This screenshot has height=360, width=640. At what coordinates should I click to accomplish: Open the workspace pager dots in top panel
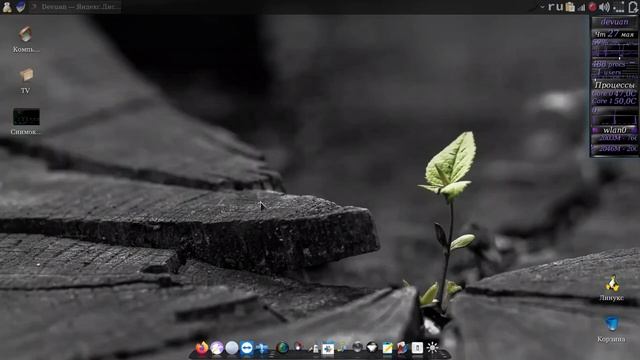pyautogui.click(x=619, y=7)
